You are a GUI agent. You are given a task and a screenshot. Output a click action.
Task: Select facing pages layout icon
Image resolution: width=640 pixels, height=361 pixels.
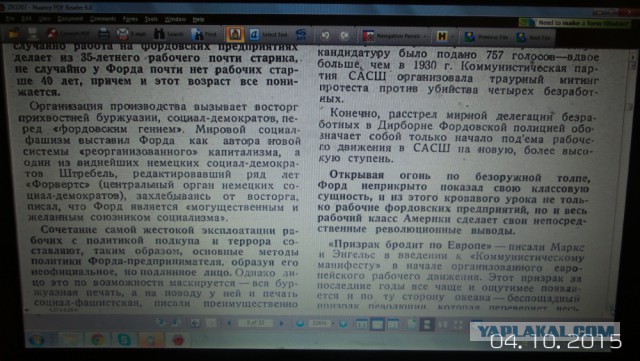click(442, 325)
